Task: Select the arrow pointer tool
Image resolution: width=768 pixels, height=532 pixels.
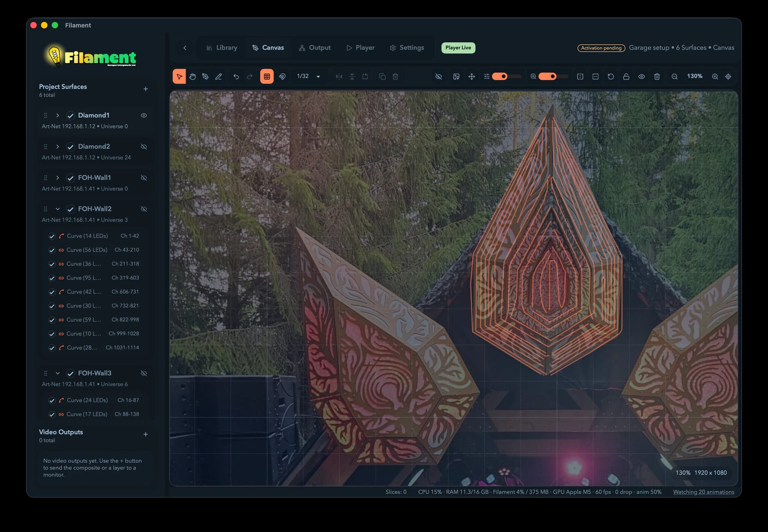Action: (x=179, y=76)
